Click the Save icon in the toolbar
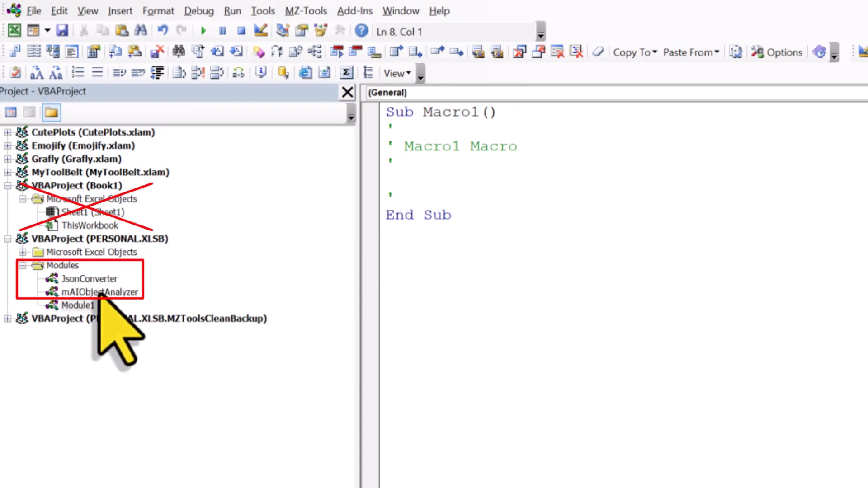The height and width of the screenshot is (488, 868). (62, 30)
